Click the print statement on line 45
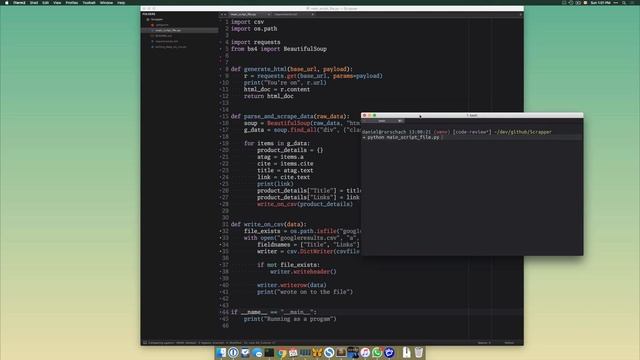 (x=290, y=319)
